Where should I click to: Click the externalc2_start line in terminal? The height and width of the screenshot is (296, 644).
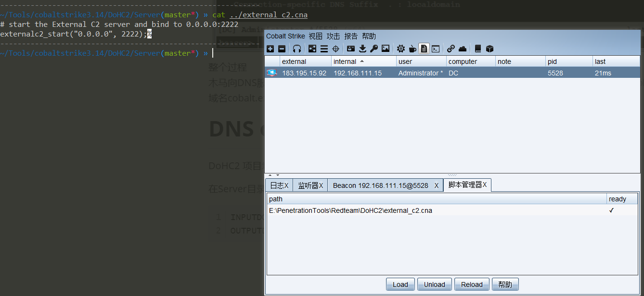click(76, 34)
